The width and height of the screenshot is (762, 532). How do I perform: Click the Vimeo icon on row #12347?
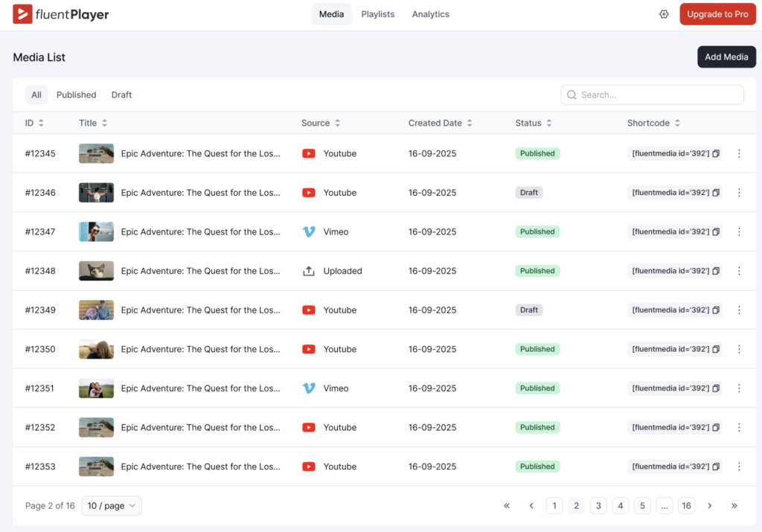pos(309,231)
